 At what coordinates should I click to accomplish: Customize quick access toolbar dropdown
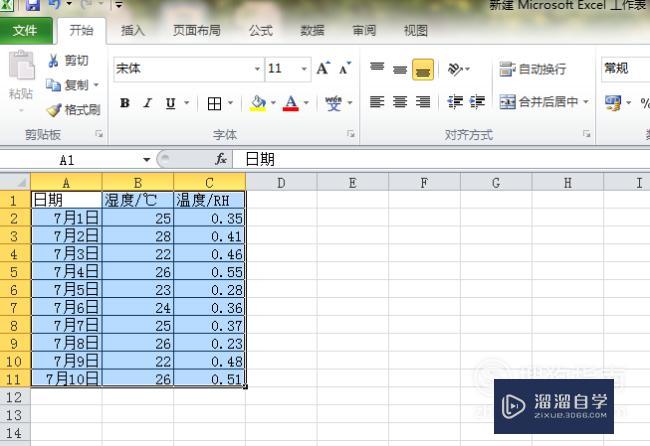pyautogui.click(x=119, y=5)
